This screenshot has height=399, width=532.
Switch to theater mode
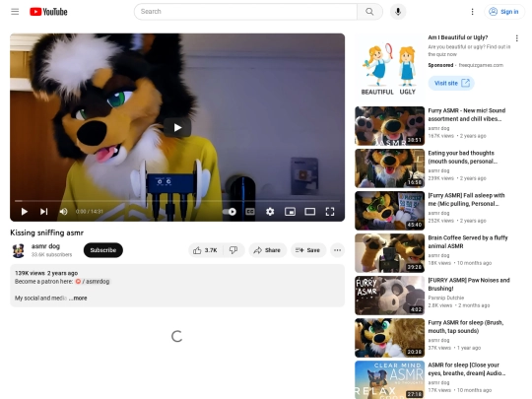310,212
